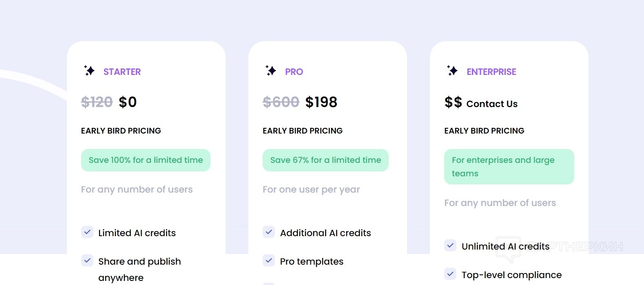Click the Contact Us link
Image resolution: width=644 pixels, height=285 pixels.
(492, 104)
